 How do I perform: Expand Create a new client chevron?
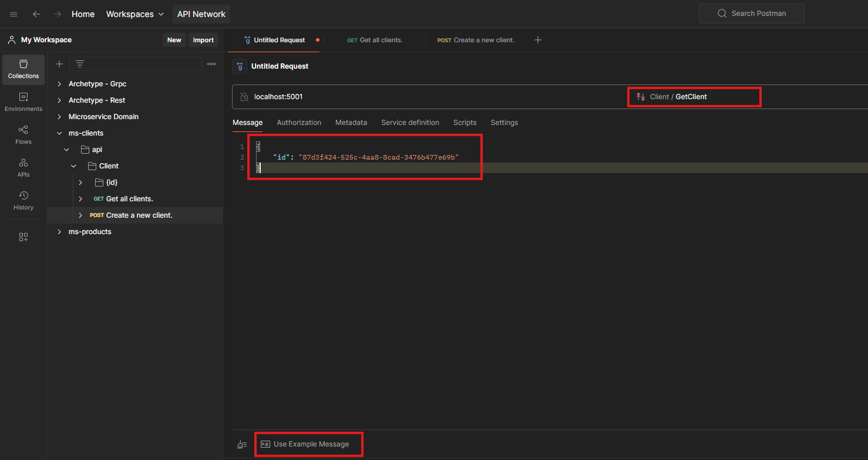80,215
